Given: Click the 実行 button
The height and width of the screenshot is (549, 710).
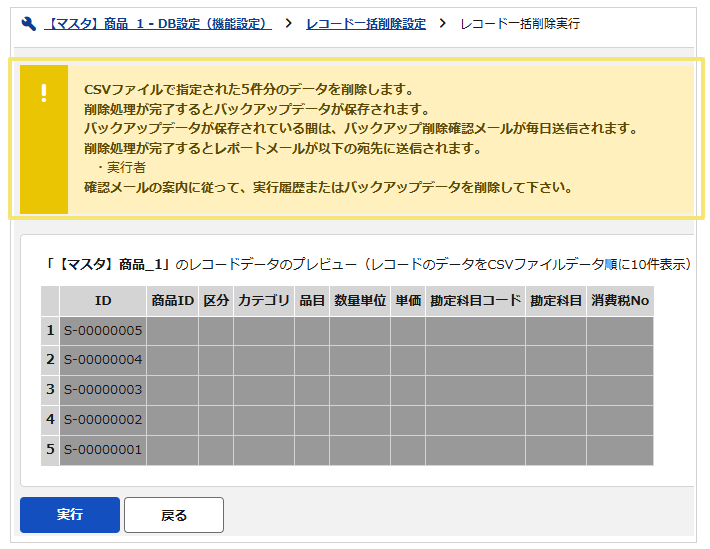Looking at the screenshot, I should coord(70,515).
